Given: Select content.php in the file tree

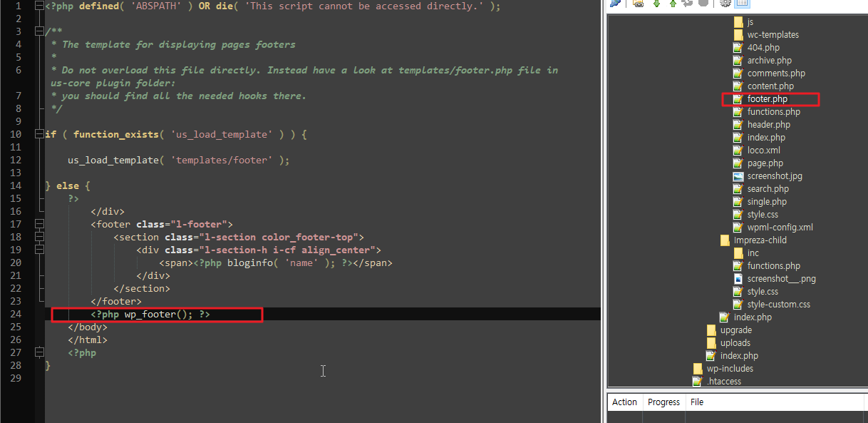Looking at the screenshot, I should tap(770, 86).
